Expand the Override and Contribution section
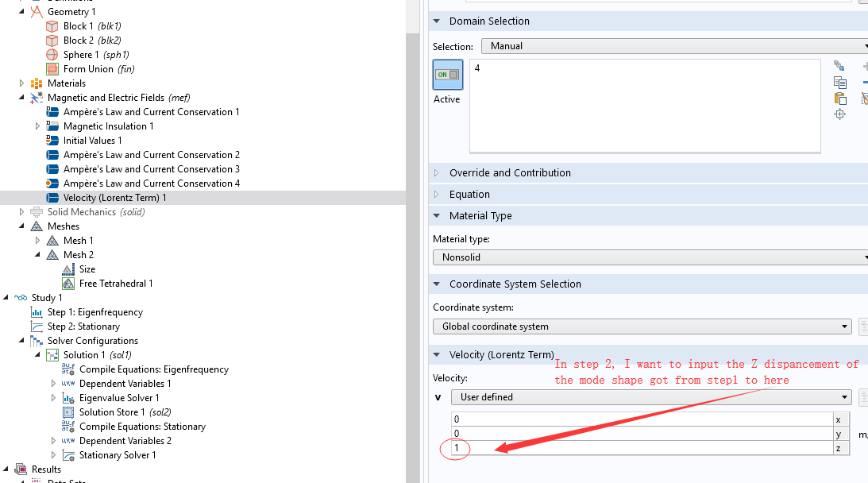 (510, 173)
